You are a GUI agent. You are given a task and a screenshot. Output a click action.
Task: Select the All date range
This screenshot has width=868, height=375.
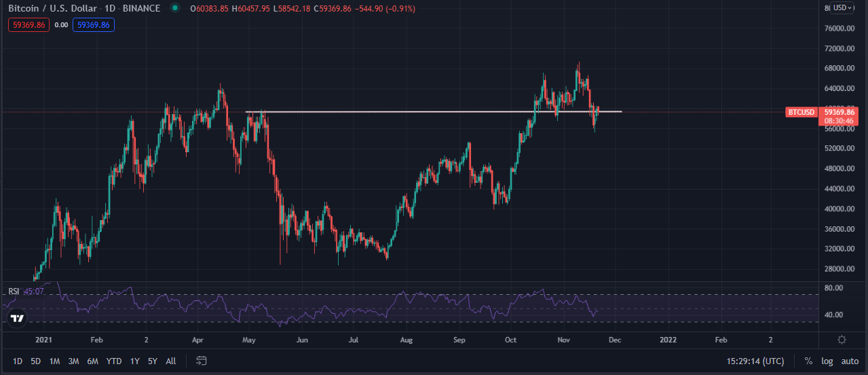tap(171, 361)
